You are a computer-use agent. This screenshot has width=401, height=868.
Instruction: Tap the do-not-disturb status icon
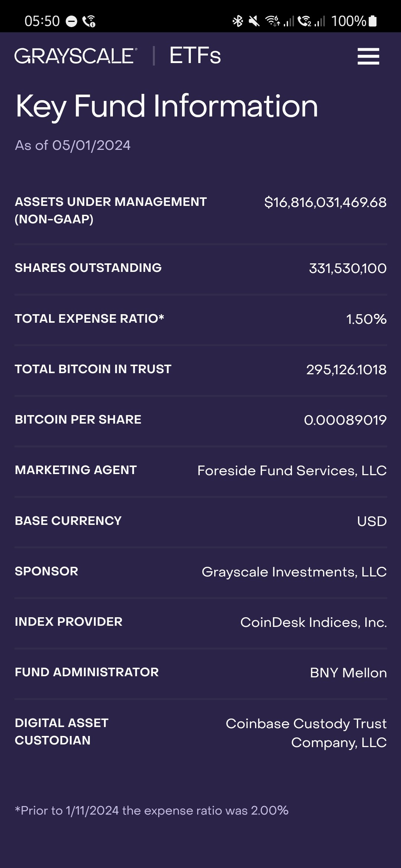pos(71,22)
